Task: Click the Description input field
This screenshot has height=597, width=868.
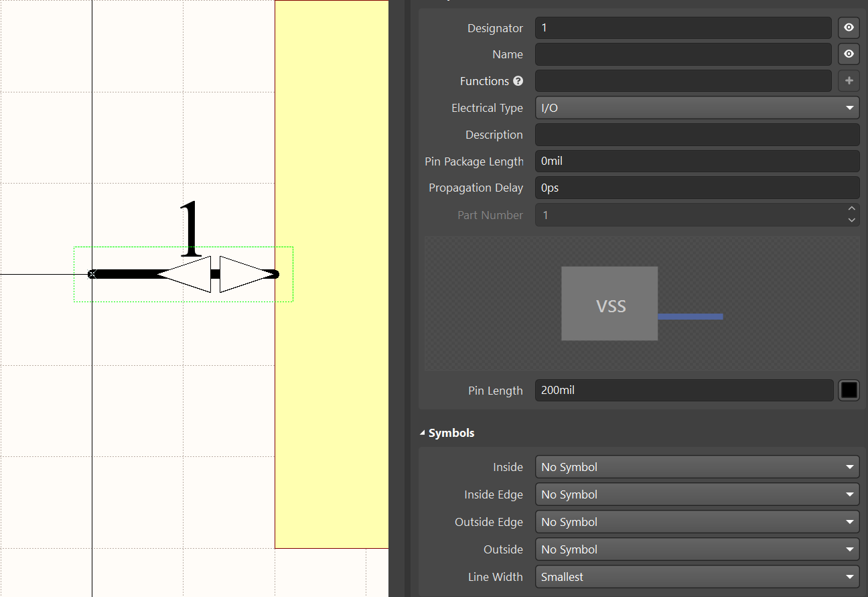Action: (x=697, y=134)
